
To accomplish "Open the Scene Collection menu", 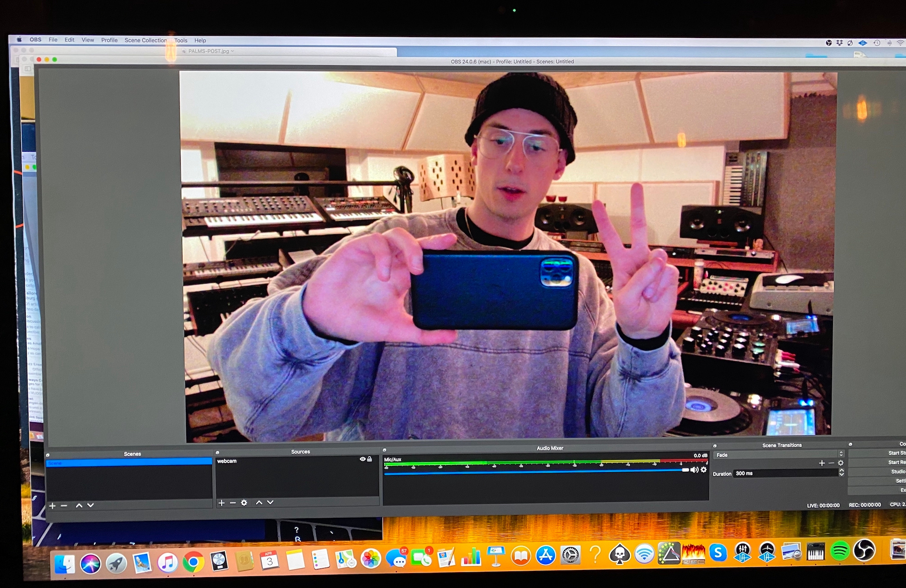I will click(x=146, y=40).
